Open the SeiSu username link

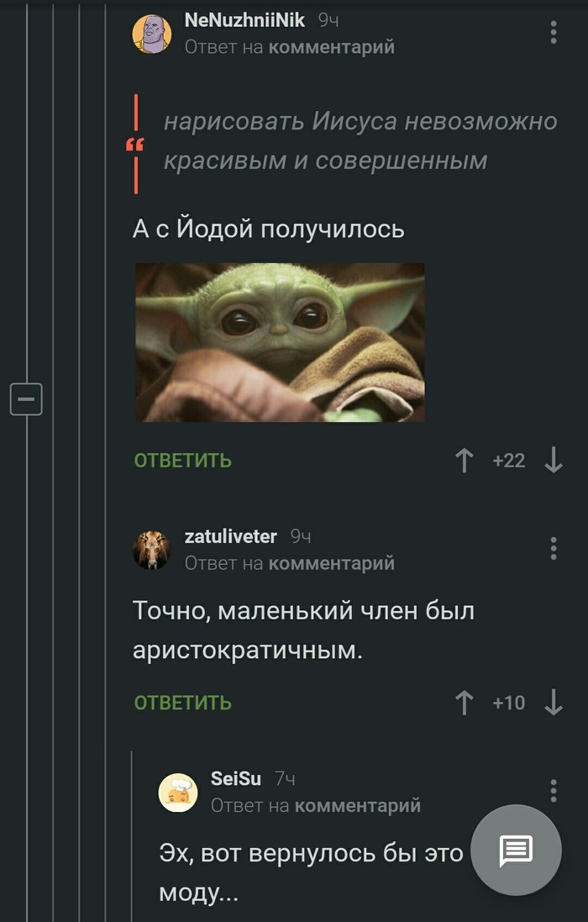(235, 778)
